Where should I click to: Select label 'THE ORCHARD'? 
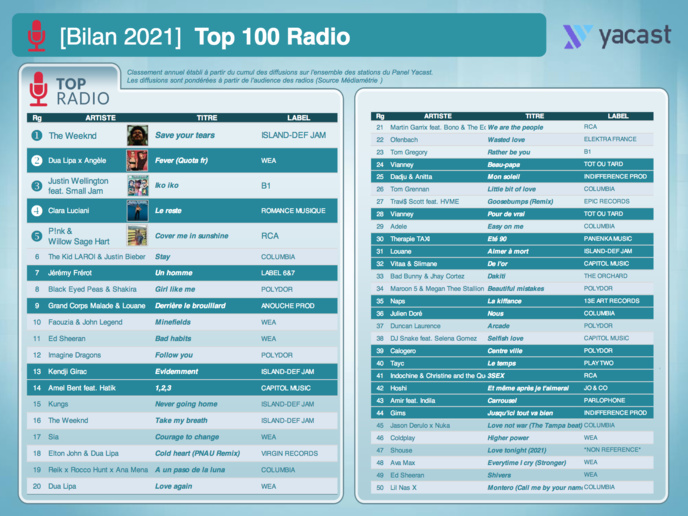pyautogui.click(x=606, y=276)
